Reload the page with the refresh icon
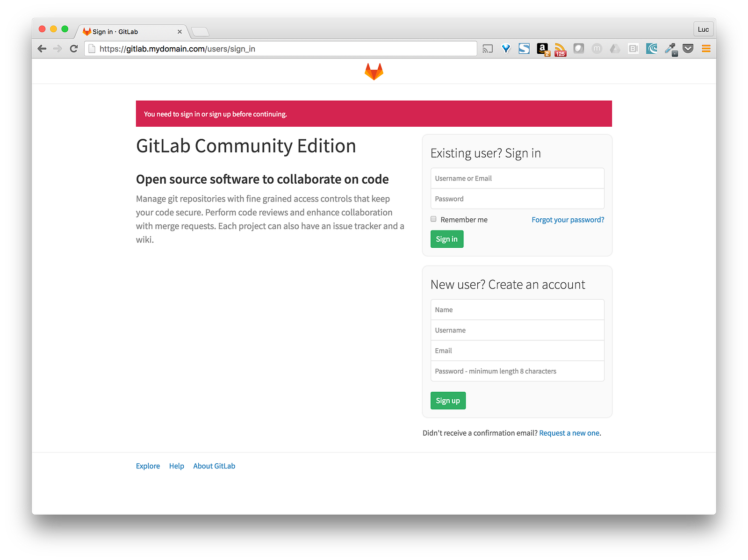 coord(73,49)
